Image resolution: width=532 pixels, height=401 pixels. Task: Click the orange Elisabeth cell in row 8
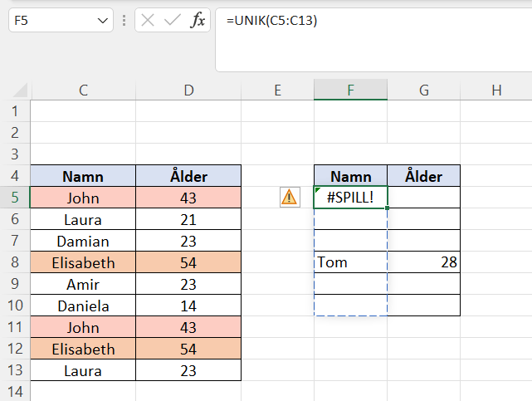83,262
